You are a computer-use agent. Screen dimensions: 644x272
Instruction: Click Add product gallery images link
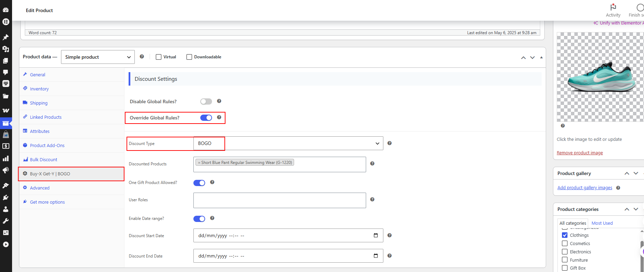pyautogui.click(x=585, y=187)
